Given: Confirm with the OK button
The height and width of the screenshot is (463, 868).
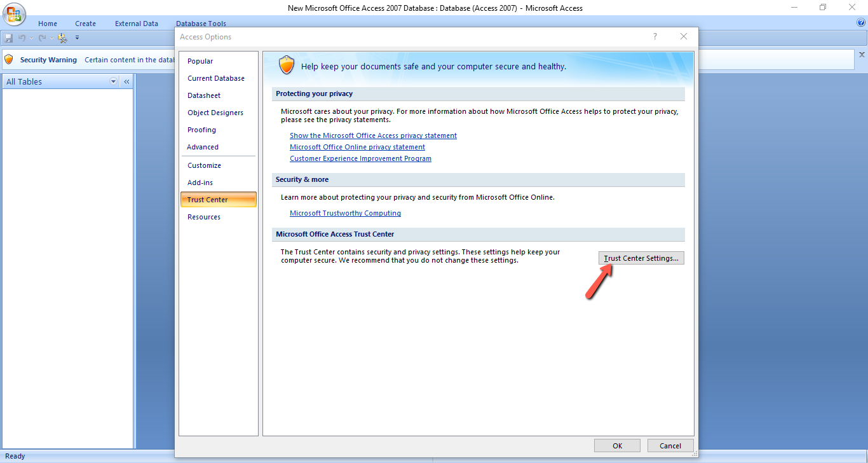Looking at the screenshot, I should coord(617,446).
